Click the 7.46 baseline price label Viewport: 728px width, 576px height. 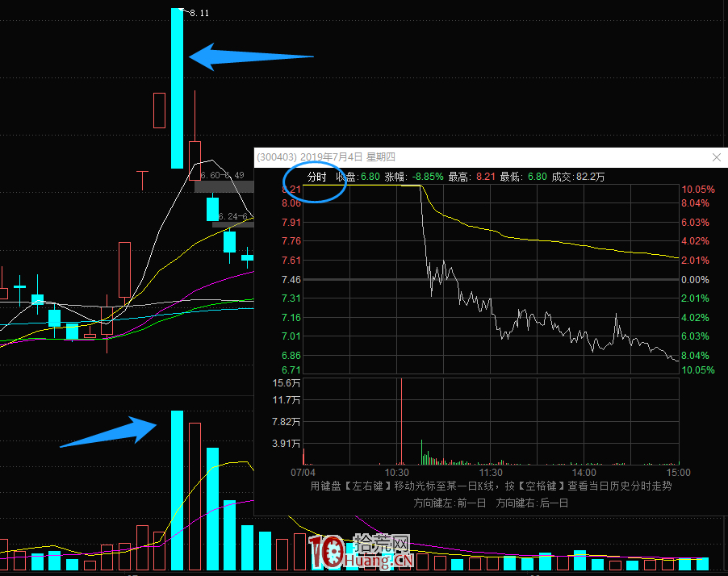[291, 280]
